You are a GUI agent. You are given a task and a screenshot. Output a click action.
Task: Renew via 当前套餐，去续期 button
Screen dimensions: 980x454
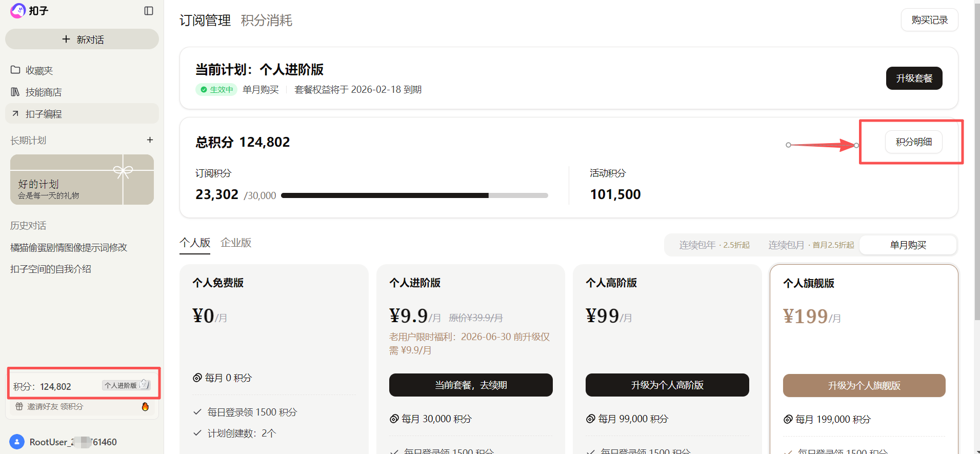[x=470, y=385]
